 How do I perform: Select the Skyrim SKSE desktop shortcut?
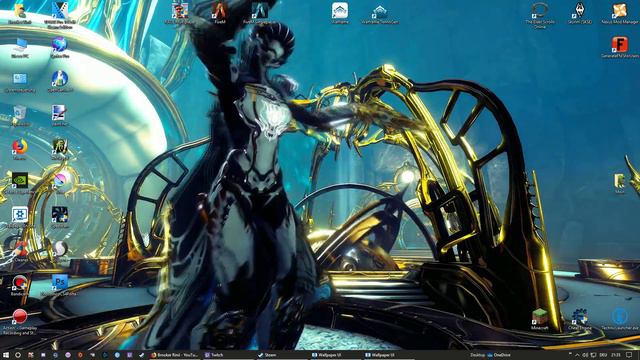pyautogui.click(x=580, y=12)
